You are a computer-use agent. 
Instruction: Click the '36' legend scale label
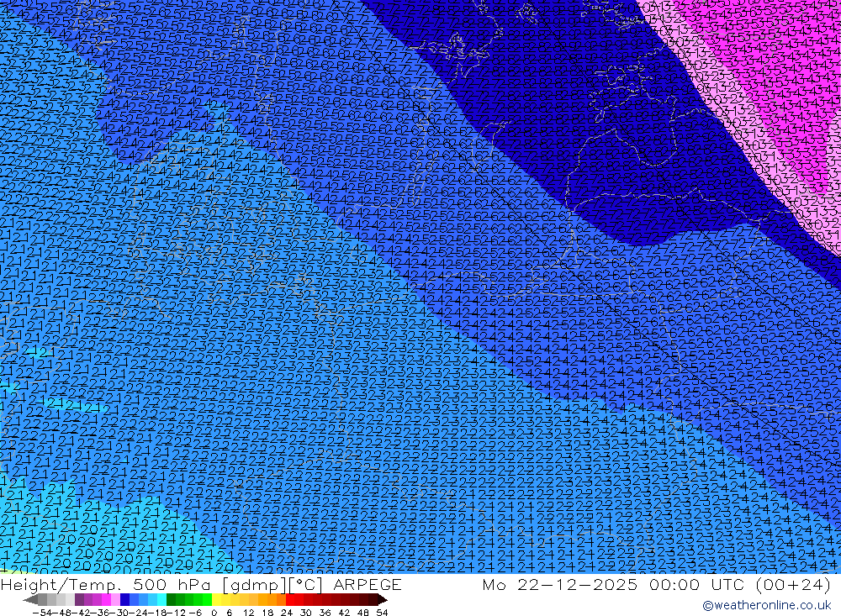tap(325, 613)
